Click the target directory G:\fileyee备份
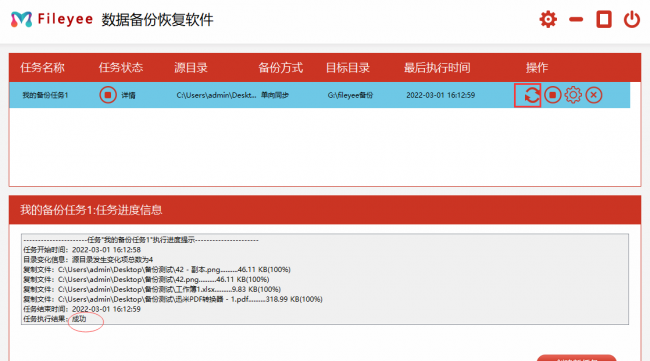The image size is (650, 361). tap(350, 95)
